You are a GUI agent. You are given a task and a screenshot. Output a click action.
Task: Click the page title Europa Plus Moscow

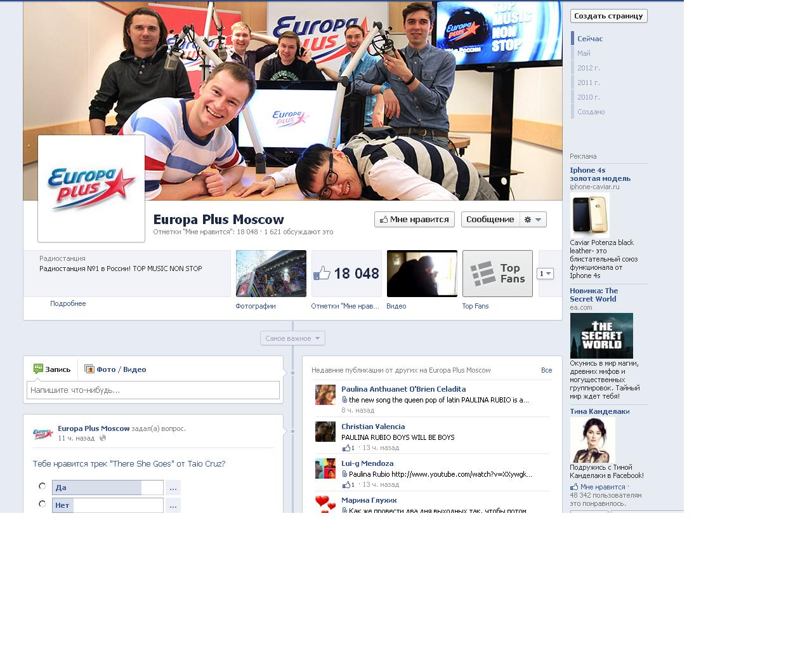(219, 220)
